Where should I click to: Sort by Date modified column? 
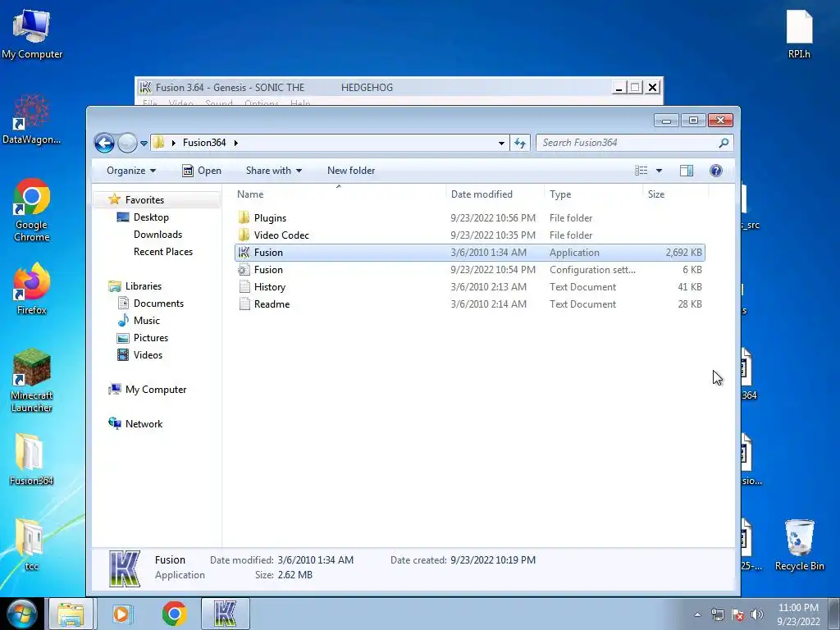(x=495, y=194)
